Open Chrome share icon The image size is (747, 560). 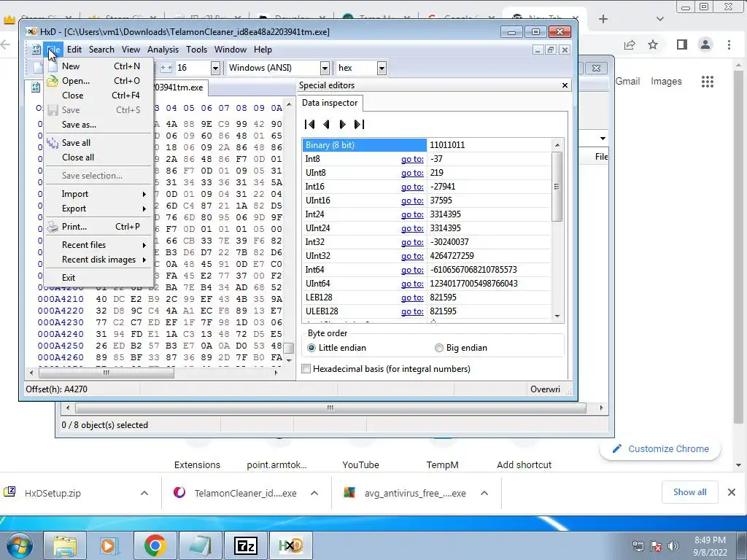[630, 44]
